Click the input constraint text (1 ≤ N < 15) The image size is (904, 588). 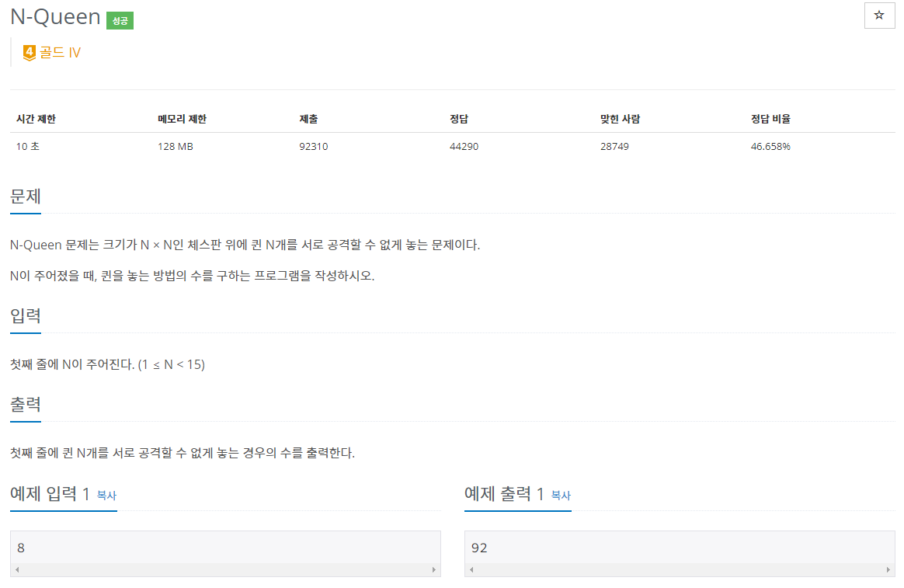coord(172,364)
